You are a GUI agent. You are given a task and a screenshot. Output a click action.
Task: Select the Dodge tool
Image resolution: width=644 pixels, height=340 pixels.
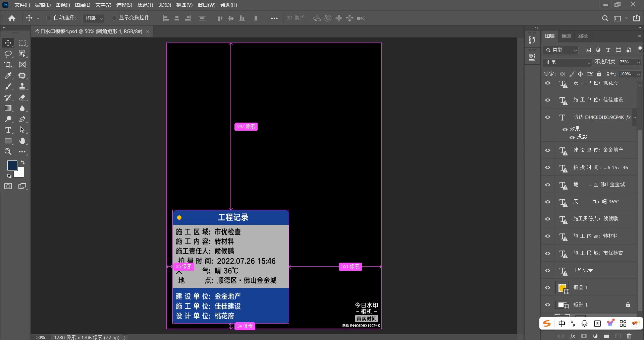(x=8, y=119)
